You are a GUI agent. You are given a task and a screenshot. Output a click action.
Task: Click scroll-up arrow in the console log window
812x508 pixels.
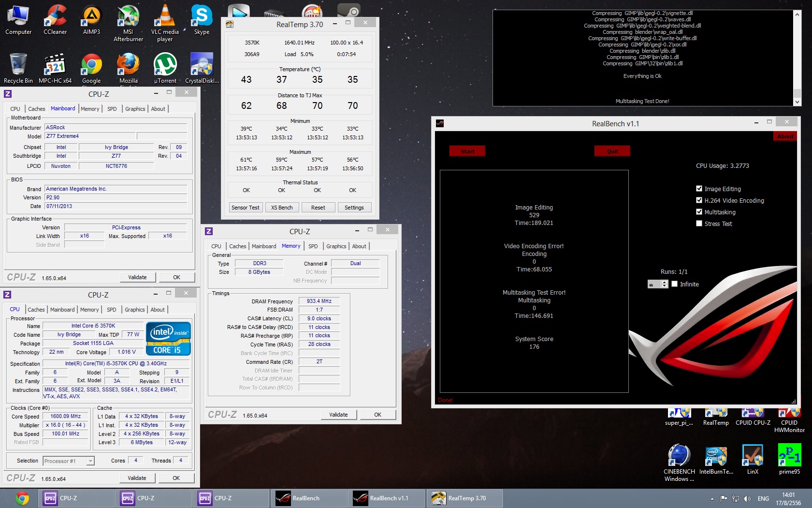coord(797,14)
